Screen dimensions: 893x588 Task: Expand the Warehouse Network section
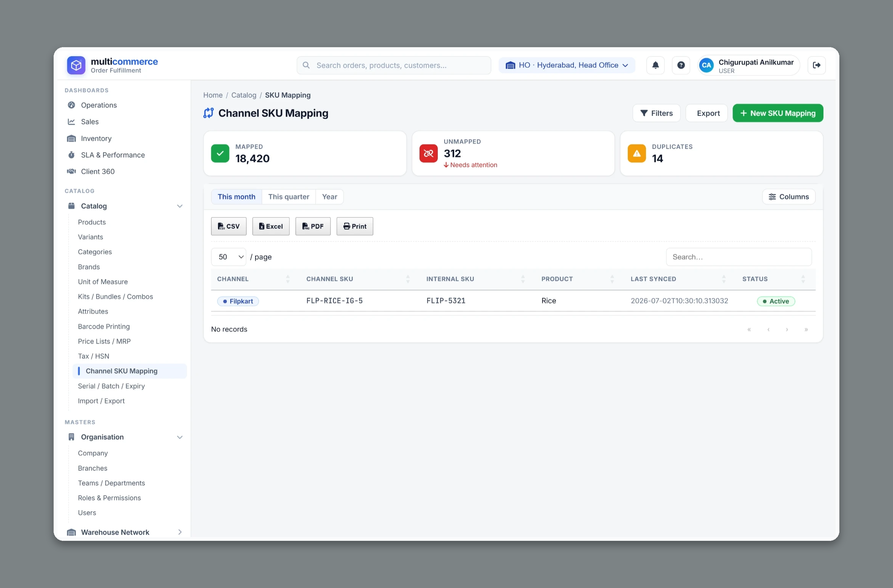180,532
